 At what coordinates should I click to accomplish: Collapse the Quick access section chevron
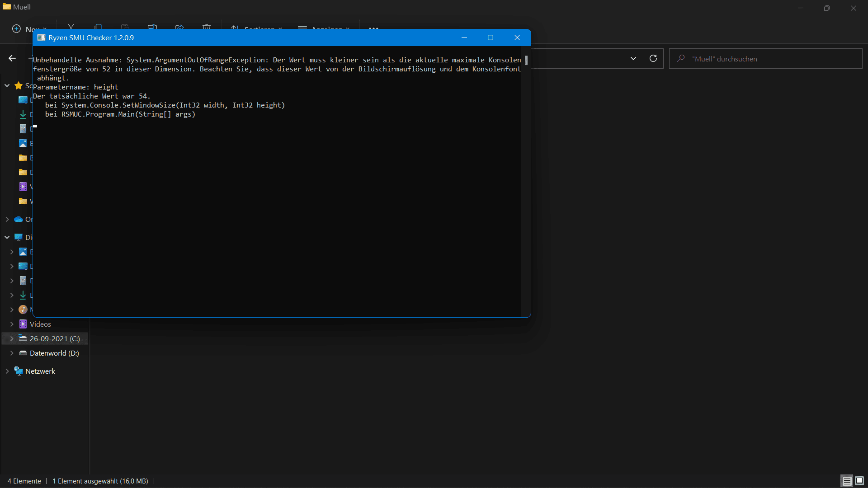7,85
